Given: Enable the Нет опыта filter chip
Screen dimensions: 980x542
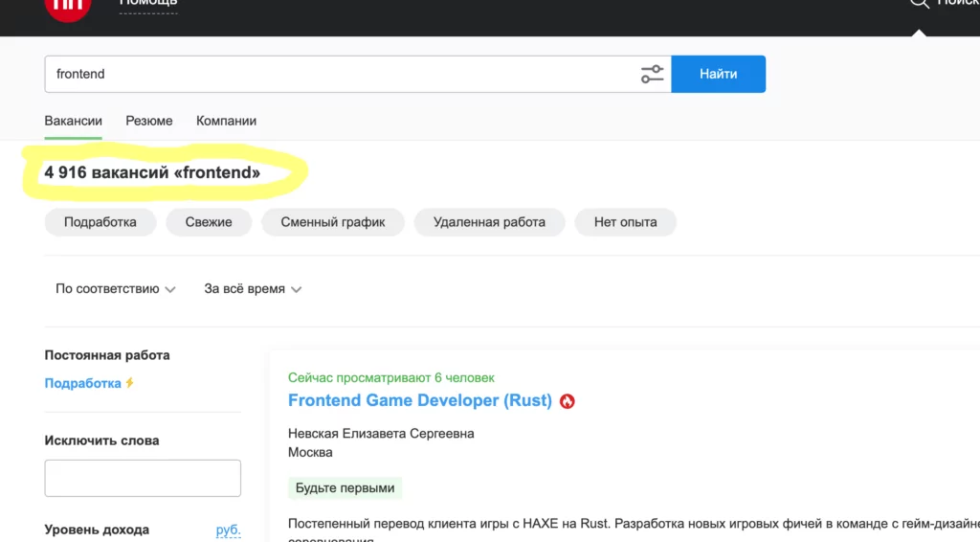Looking at the screenshot, I should pyautogui.click(x=625, y=222).
